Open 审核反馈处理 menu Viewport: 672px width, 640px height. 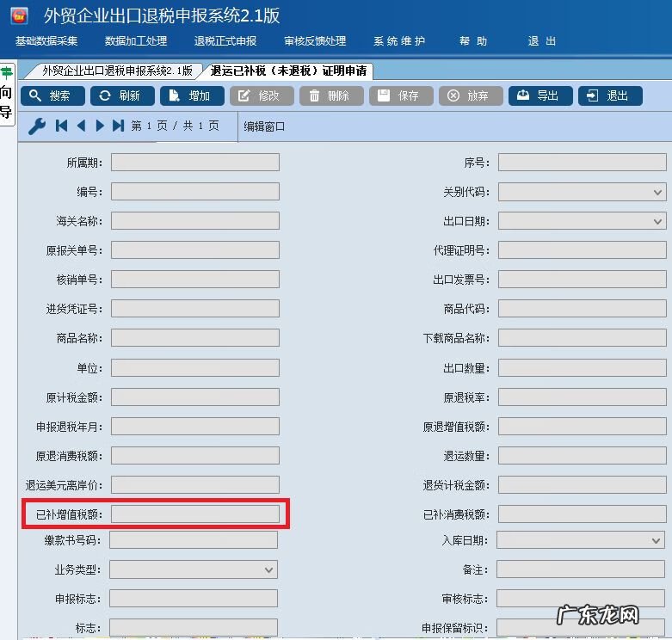click(x=315, y=41)
